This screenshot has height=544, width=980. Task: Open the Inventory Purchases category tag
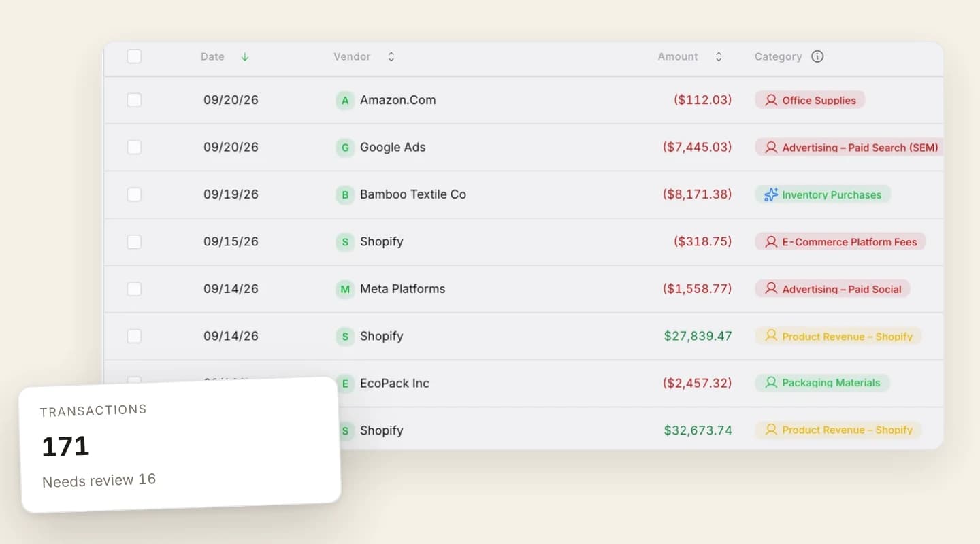pos(823,194)
